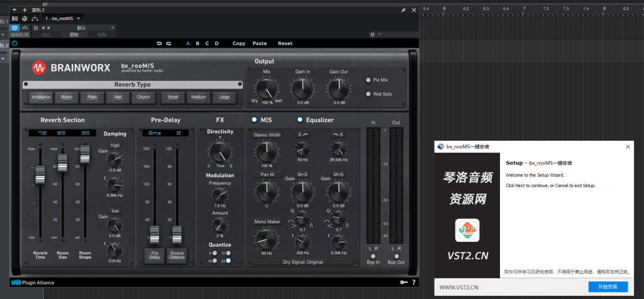Click the Mix dry/wet knob
The height and width of the screenshot is (299, 644).
[x=267, y=88]
